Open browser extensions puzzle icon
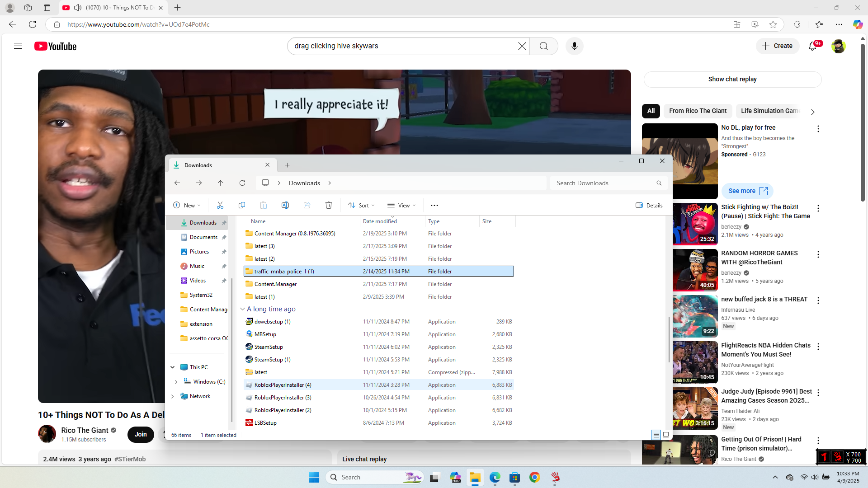 click(797, 24)
